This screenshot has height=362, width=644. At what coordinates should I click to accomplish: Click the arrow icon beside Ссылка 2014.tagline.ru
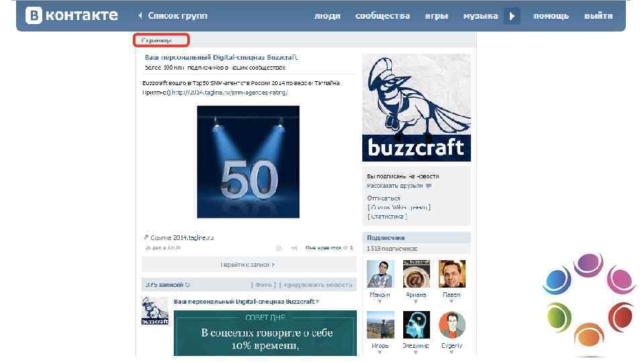click(x=146, y=237)
